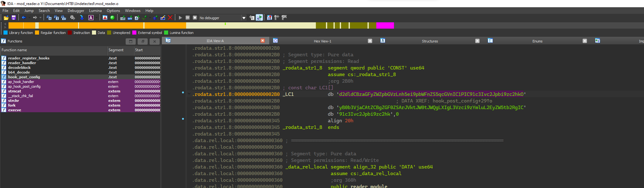Click the text search 'A' toolbar icon

pos(91,18)
